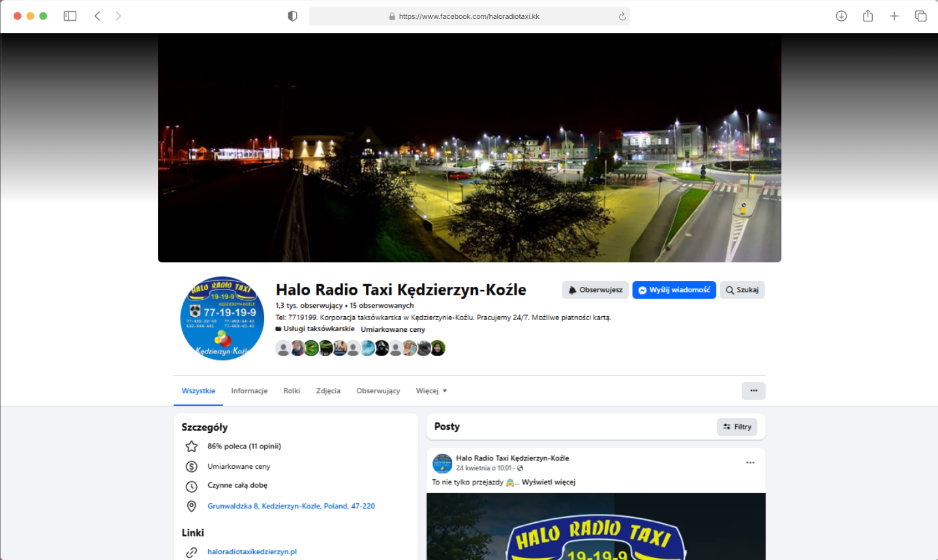This screenshot has height=560, width=938.
Task: Expand the Więcej dropdown menu
Action: pos(431,391)
